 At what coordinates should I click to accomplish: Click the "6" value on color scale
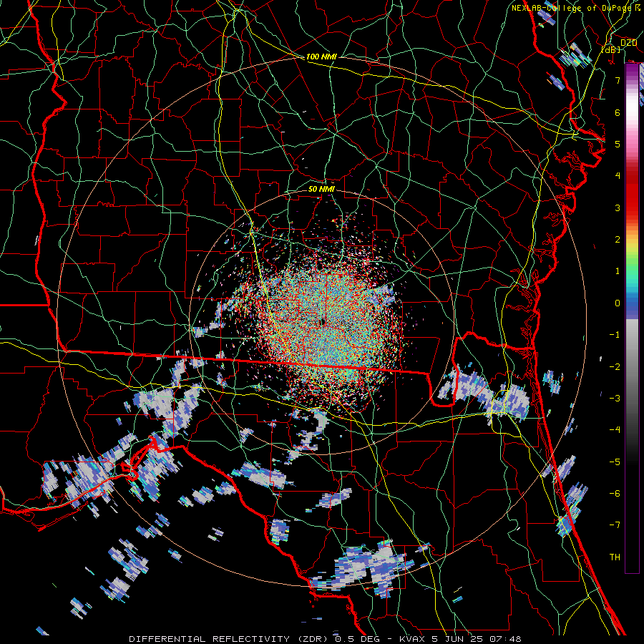(x=618, y=112)
